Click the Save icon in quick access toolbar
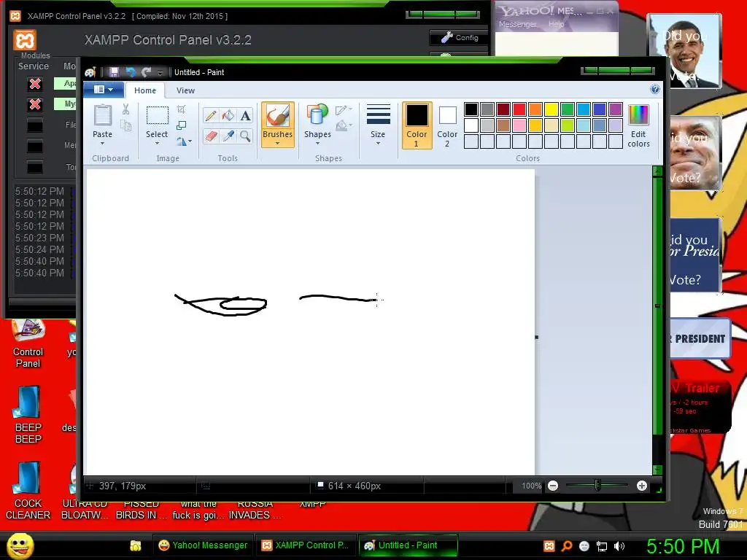The image size is (747, 560). [x=114, y=72]
